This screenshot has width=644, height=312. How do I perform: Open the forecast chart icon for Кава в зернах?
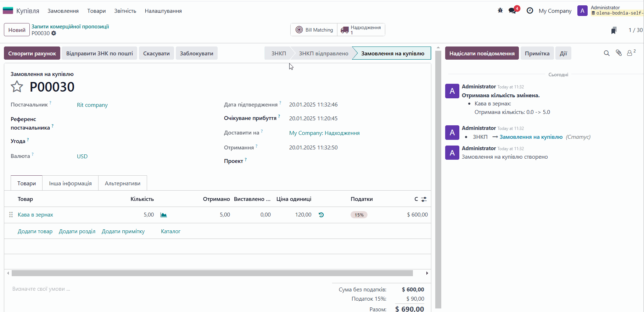tap(163, 215)
